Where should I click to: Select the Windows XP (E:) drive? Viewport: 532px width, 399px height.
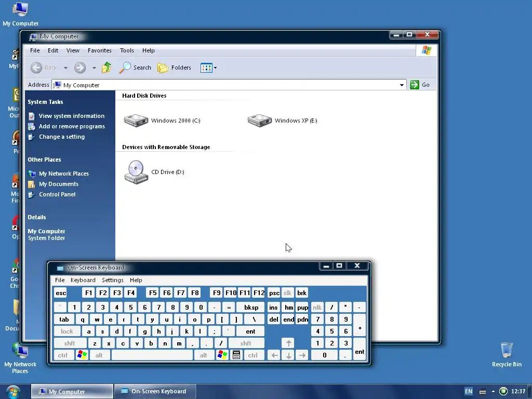click(x=282, y=121)
